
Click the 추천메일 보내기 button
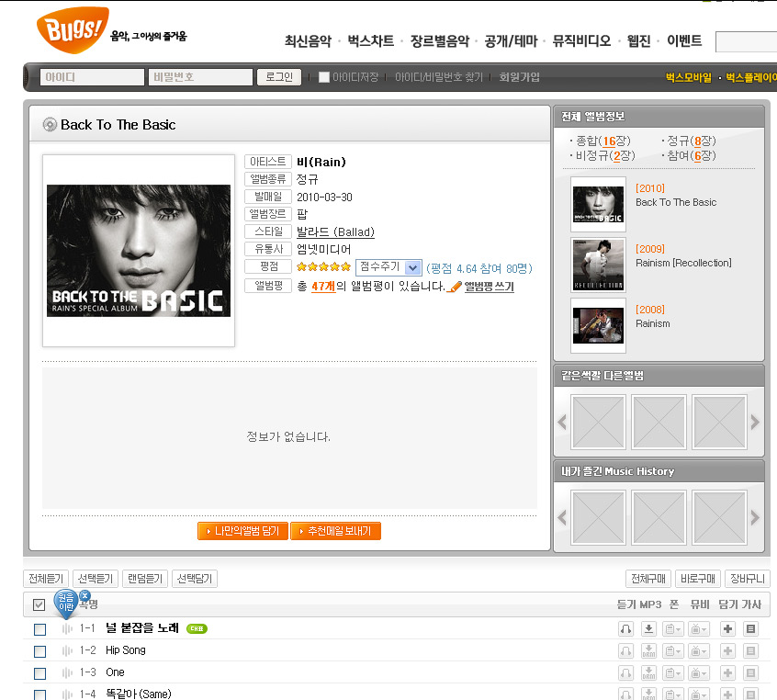click(335, 531)
